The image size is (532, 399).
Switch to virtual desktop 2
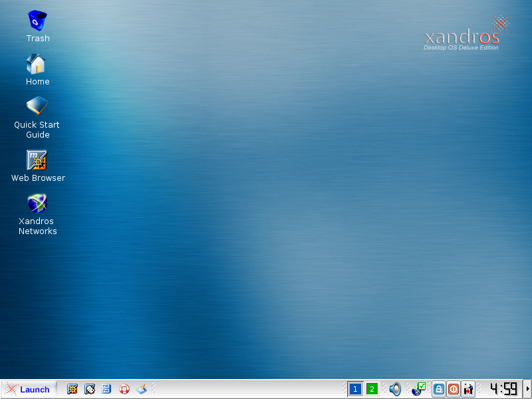click(x=372, y=389)
